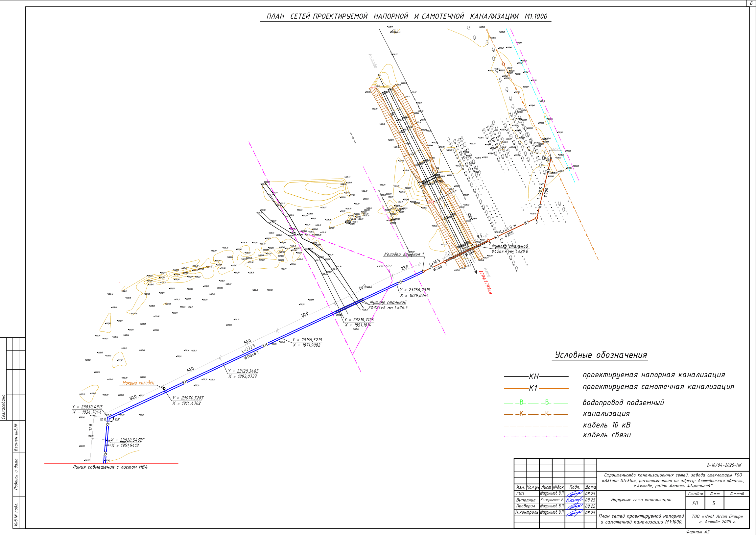The width and height of the screenshot is (756, 535).
Task: Click the "Футляр стальной Ф426х7" annotation
Action: 510,249
